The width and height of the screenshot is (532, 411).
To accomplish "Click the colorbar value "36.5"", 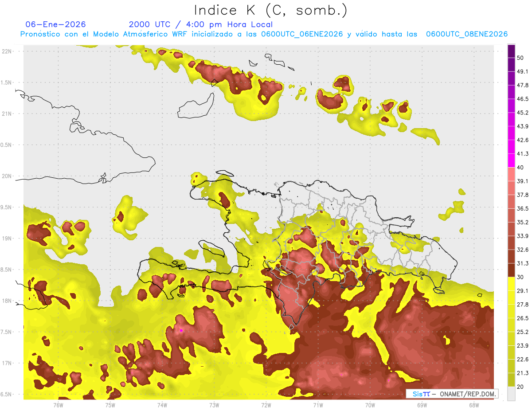I will pos(523,208).
